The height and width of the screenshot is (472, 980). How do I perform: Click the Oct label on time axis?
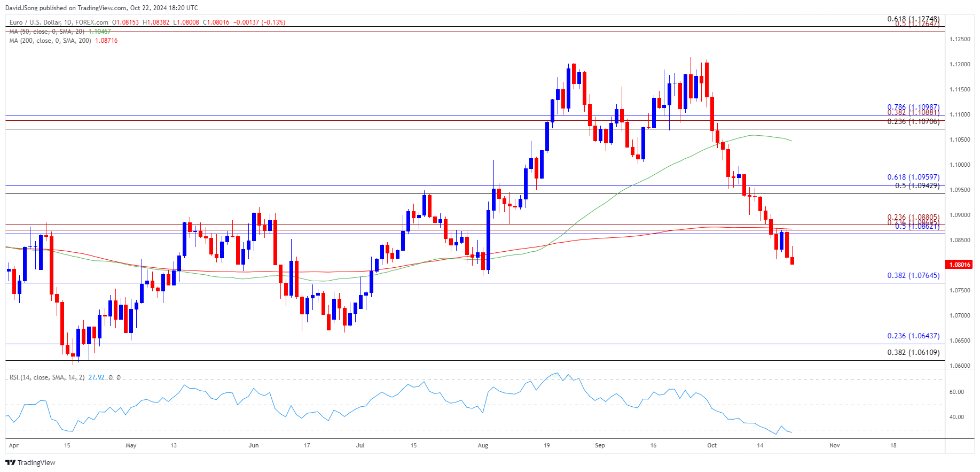(x=712, y=445)
